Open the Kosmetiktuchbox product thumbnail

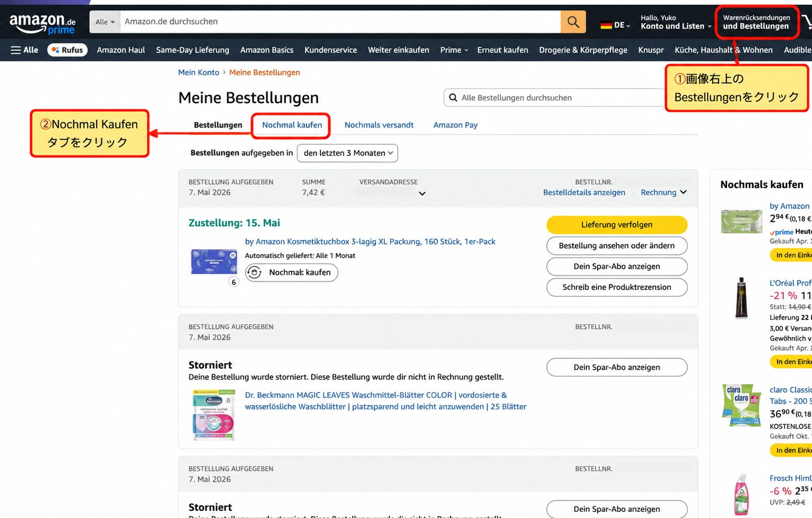tap(214, 262)
